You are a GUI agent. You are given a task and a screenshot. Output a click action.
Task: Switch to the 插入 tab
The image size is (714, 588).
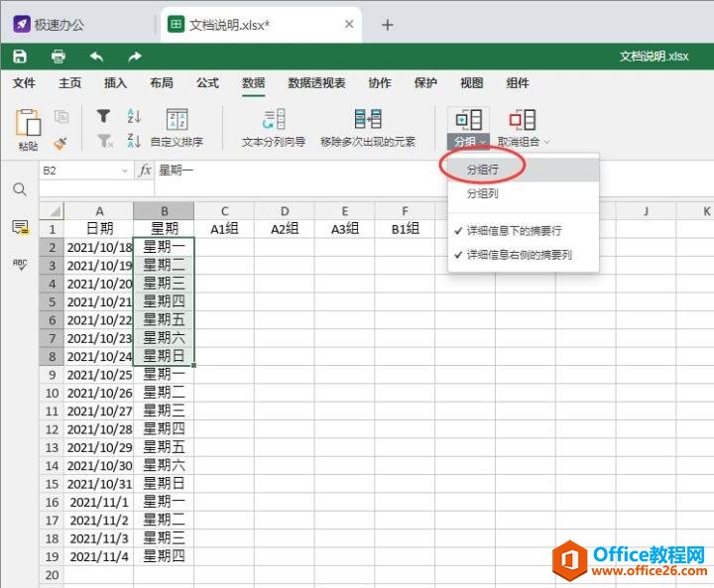[115, 83]
